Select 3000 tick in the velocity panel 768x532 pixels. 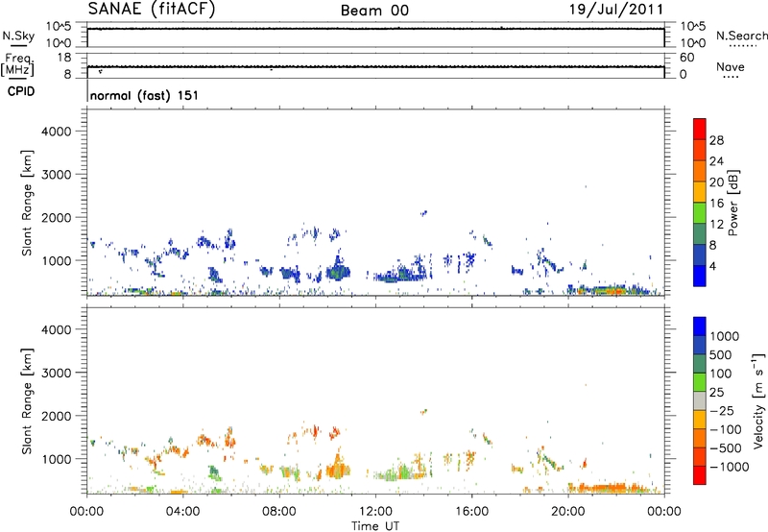point(56,373)
